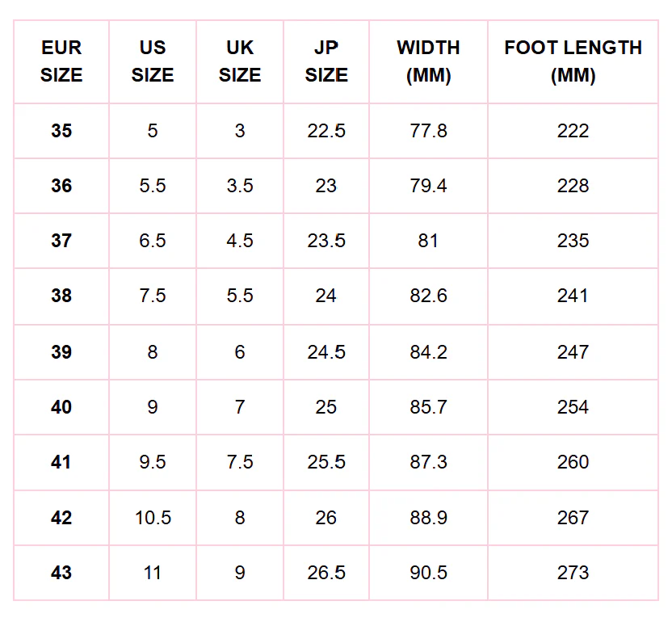
Task: Click the EUR SIZE column header
Action: 61,61
